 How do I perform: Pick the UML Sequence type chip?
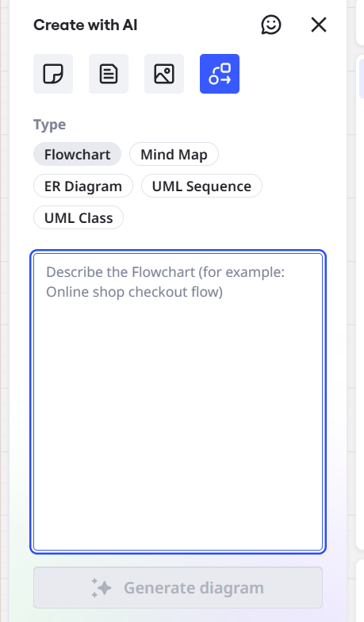pos(201,186)
